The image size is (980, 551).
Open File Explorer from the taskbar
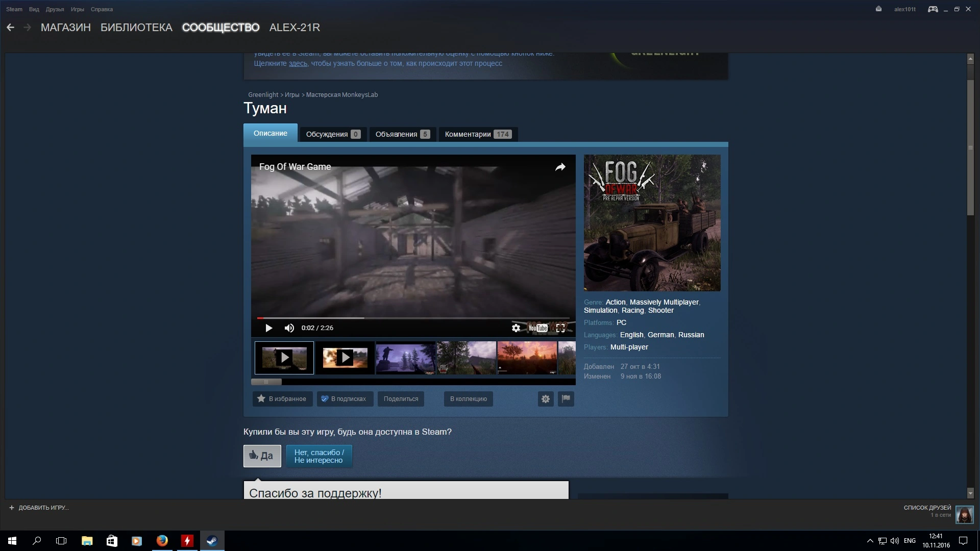pos(87,541)
